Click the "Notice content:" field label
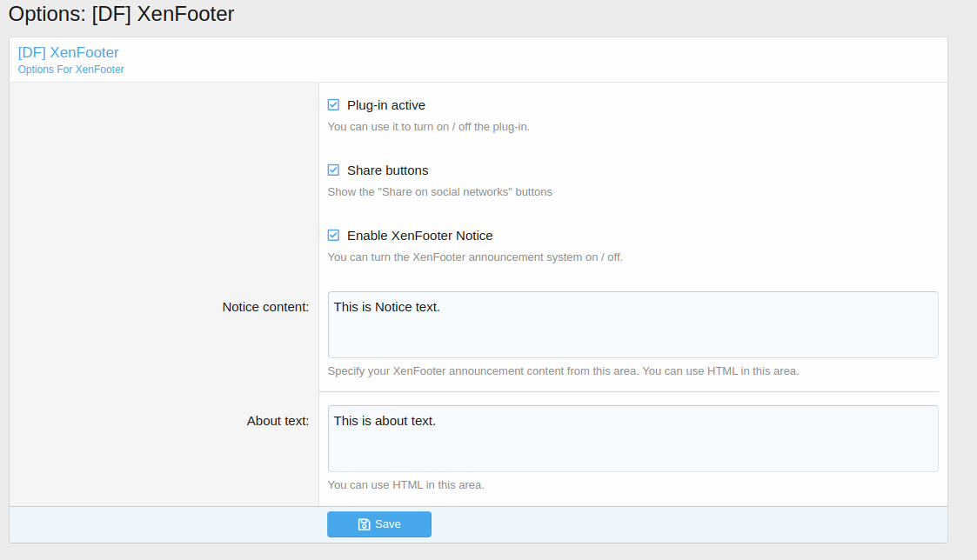 pos(265,307)
